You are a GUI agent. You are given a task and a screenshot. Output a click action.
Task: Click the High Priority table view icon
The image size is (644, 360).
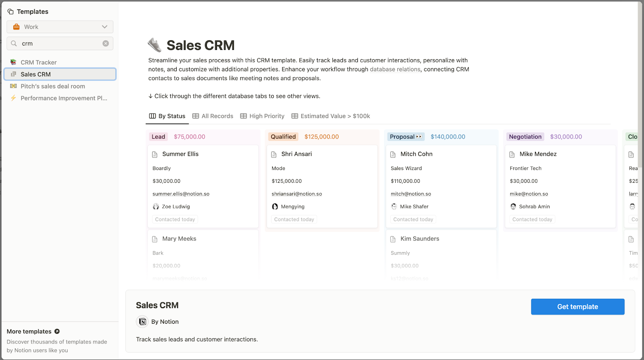[x=244, y=116]
